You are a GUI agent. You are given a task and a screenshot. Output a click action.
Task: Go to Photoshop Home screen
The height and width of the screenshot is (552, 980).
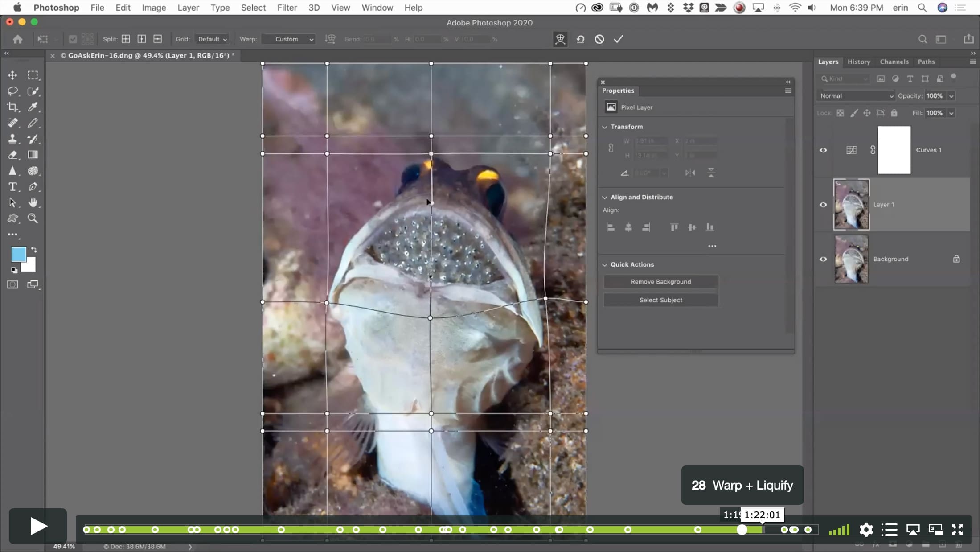click(x=18, y=39)
